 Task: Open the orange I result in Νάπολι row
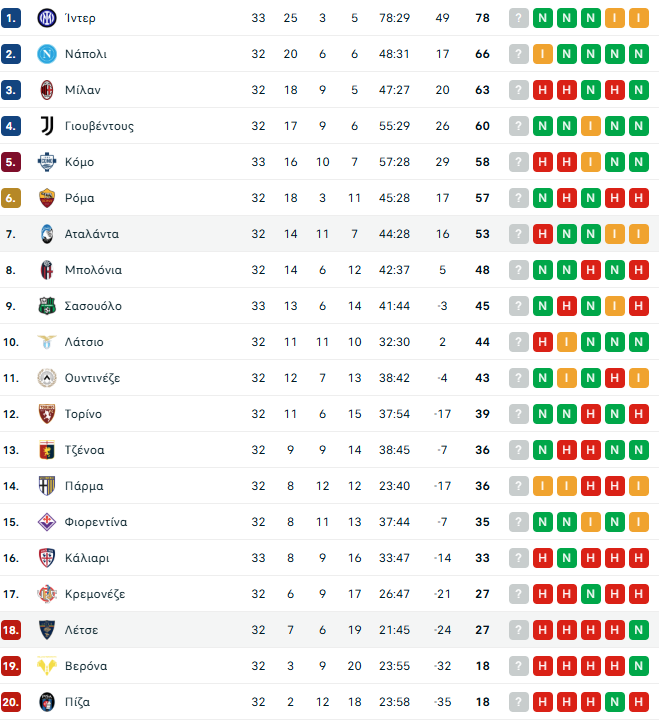click(x=543, y=54)
